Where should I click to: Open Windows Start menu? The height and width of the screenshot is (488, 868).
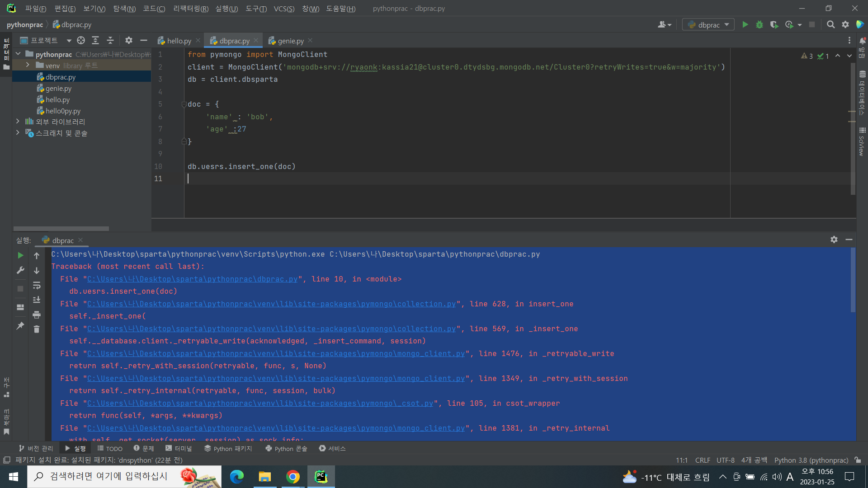pos(14,477)
